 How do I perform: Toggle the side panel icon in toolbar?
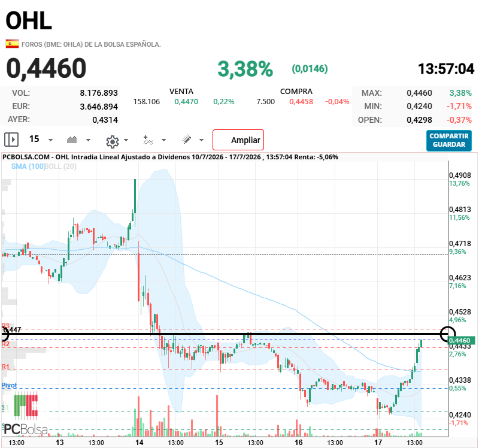pos(11,140)
